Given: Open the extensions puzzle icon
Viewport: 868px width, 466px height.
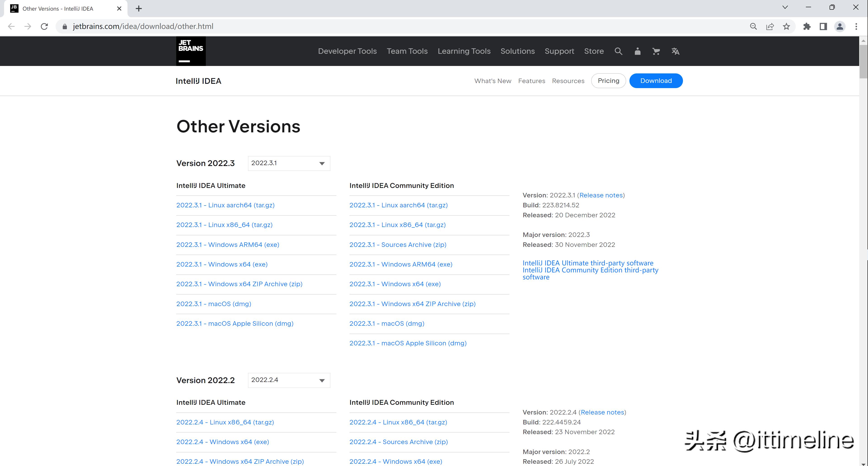Looking at the screenshot, I should [x=807, y=26].
